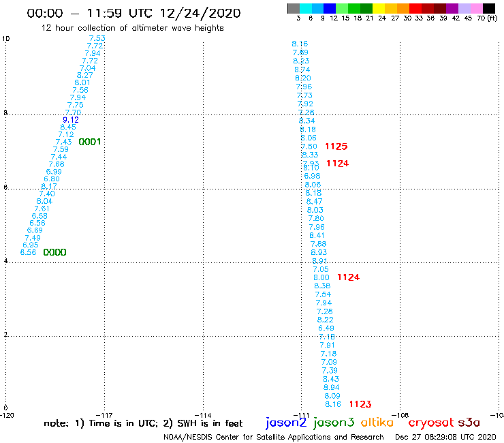Click the royal blue swatch in the color scale

coord(330,8)
